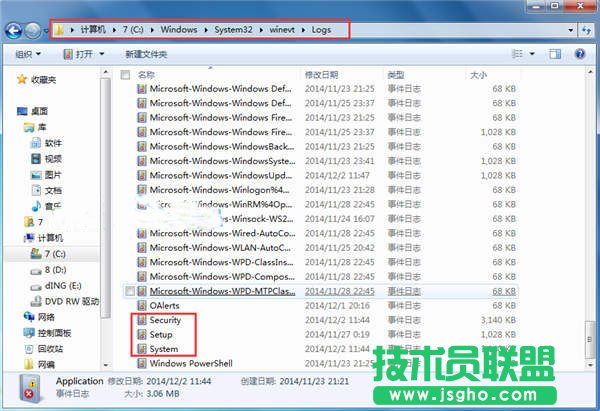The height and width of the screenshot is (411, 600).
Task: Open the 组织 menu
Action: coord(28,54)
